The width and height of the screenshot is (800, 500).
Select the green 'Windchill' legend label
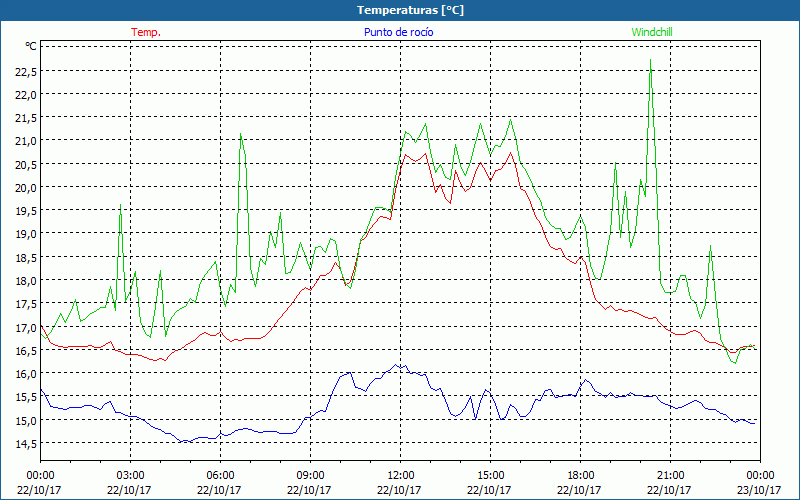pyautogui.click(x=652, y=32)
